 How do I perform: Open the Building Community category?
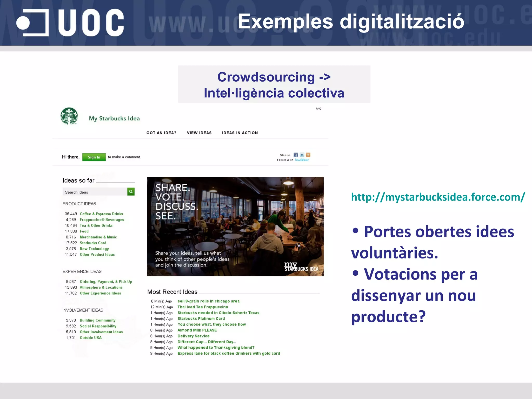[97, 320]
